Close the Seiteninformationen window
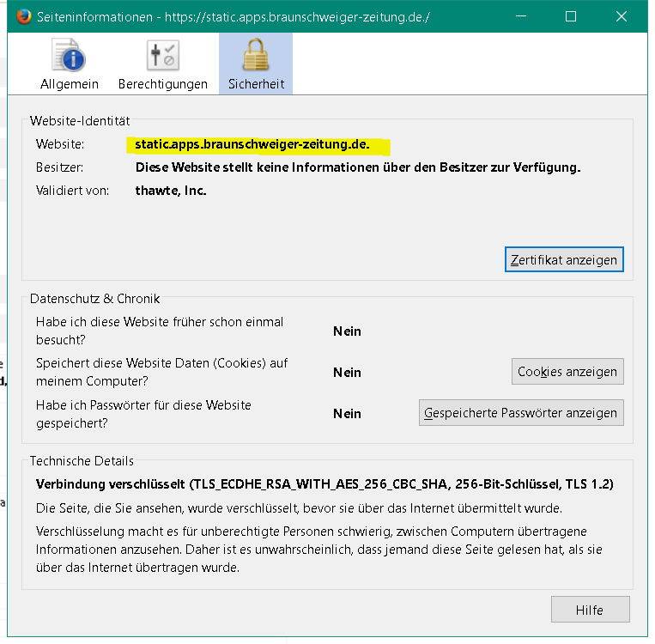Screen dimensions: 655x644 tap(622, 16)
